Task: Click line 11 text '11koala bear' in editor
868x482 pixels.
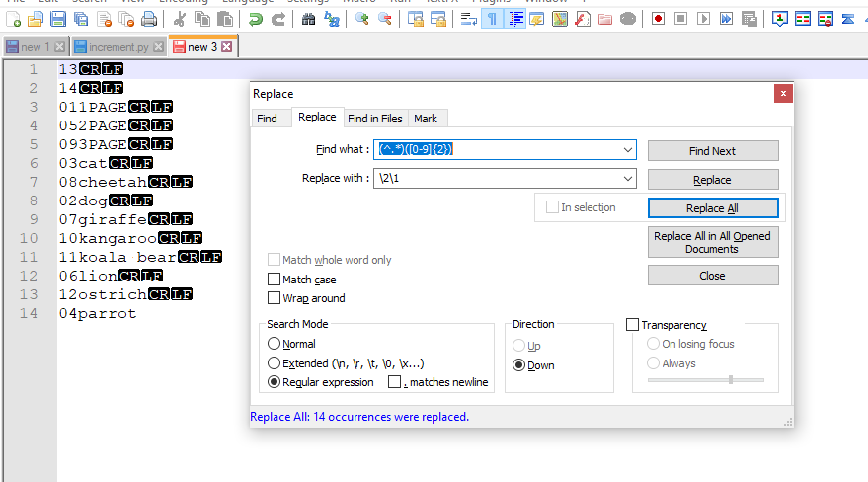Action: click(x=118, y=258)
